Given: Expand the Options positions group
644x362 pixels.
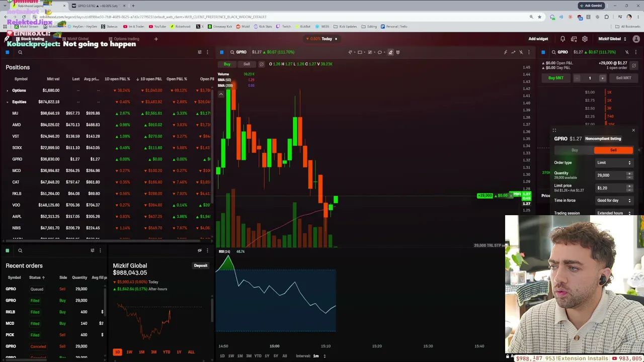Looking at the screenshot, I should [x=8, y=90].
